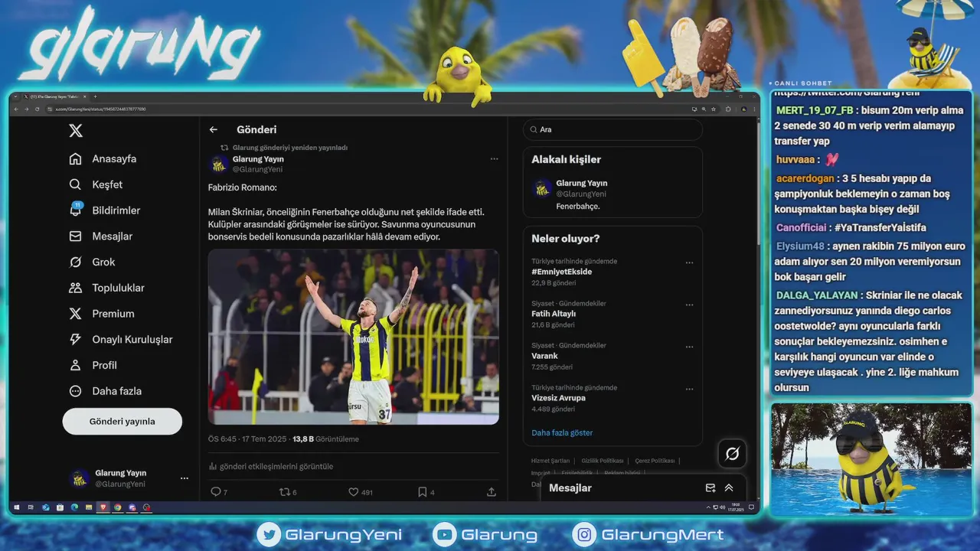The width and height of the screenshot is (980, 551).
Task: Click the browser address bar URL
Action: click(100, 109)
